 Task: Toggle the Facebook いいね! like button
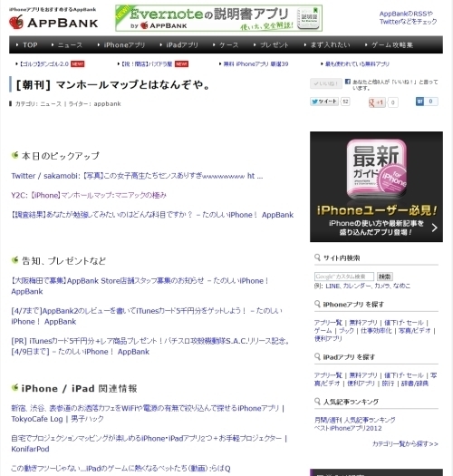tap(326, 83)
